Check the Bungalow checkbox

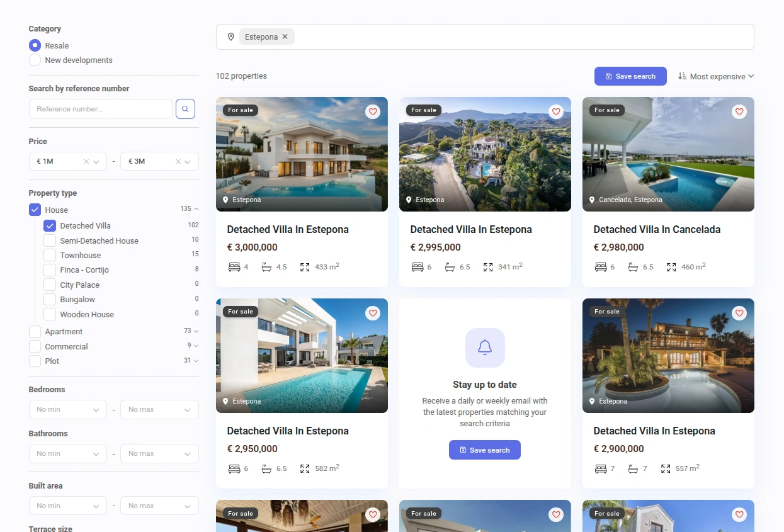[x=50, y=299]
